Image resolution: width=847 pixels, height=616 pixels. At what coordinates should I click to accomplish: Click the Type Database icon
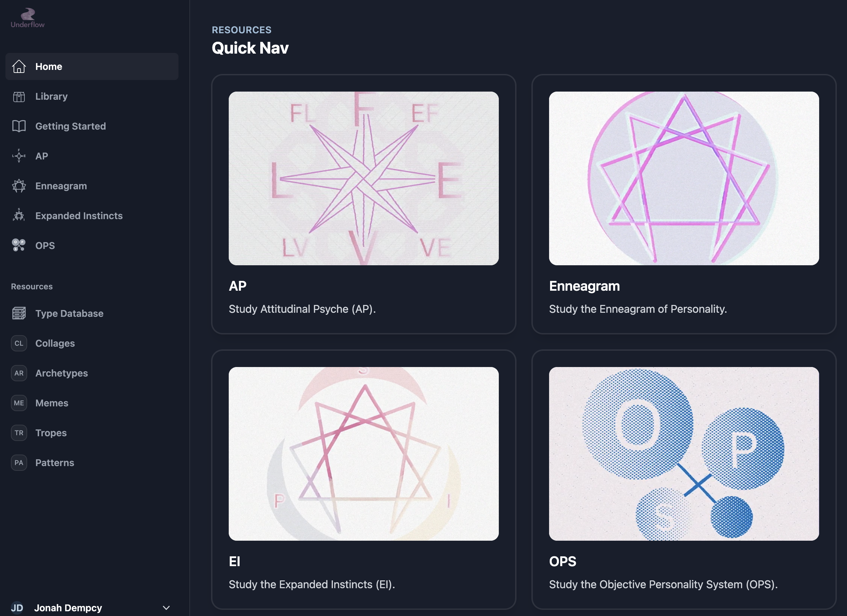(x=19, y=313)
